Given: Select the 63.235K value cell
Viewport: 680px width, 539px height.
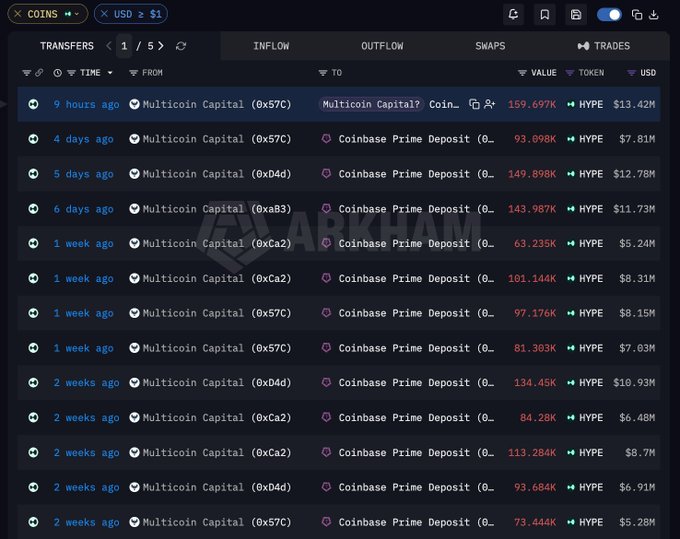Looking at the screenshot, I should coord(535,244).
